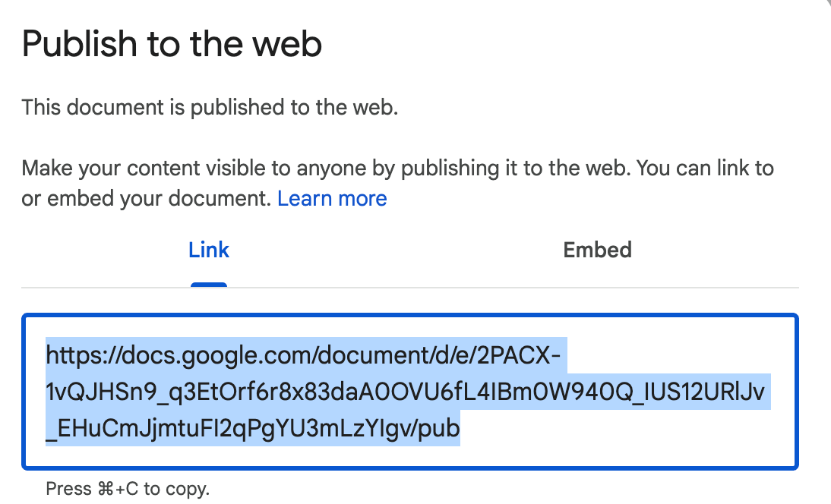Click 'or embed your document' description text
The width and height of the screenshot is (831, 504).
click(x=147, y=199)
